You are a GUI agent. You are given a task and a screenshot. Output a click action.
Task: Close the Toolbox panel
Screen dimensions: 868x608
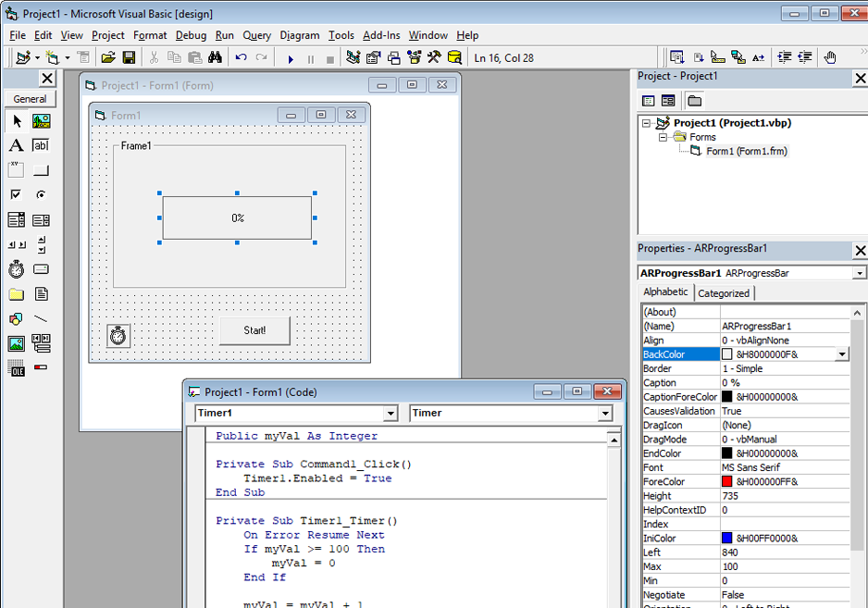47,78
